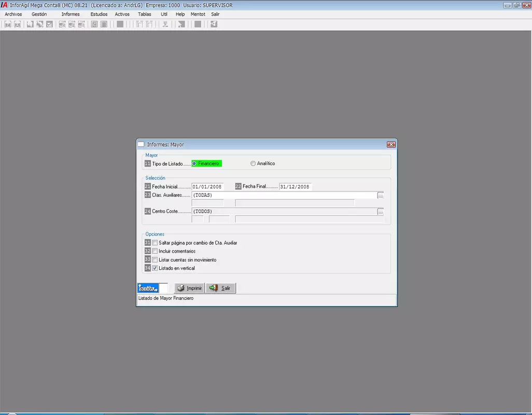The height and width of the screenshot is (415, 532).
Task: Select the Analítico listing type
Action: click(x=262, y=163)
